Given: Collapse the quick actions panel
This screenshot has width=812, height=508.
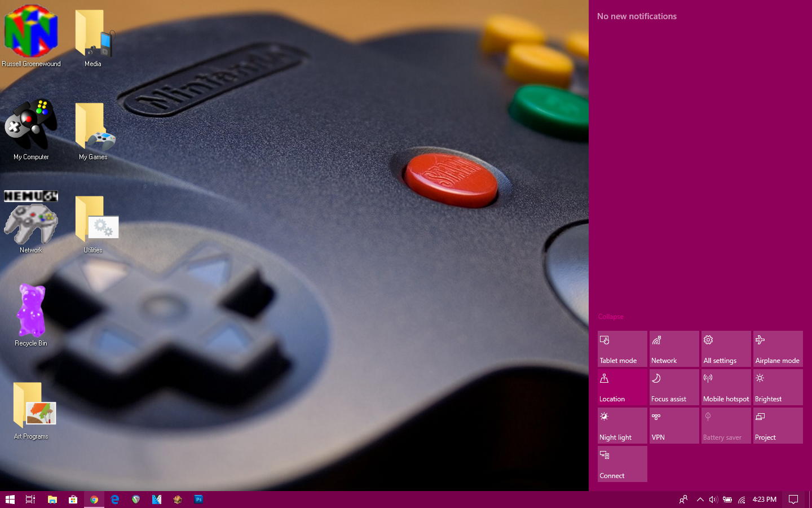Looking at the screenshot, I should click(611, 317).
